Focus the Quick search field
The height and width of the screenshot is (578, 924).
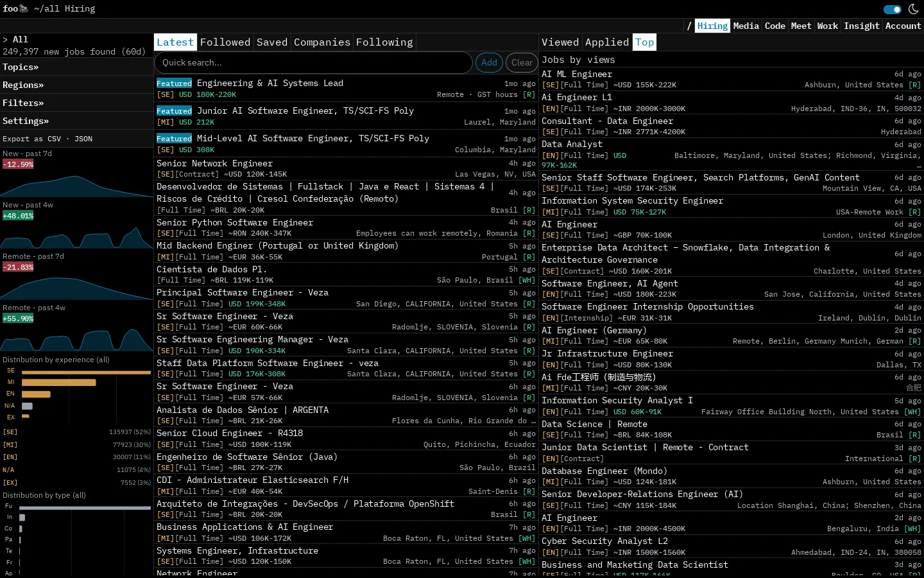313,62
